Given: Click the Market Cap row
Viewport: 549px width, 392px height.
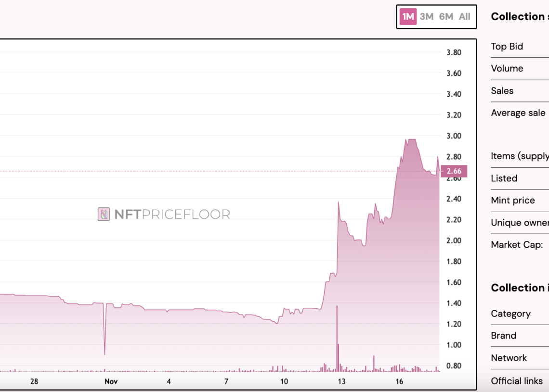Looking at the screenshot, I should (x=520, y=245).
